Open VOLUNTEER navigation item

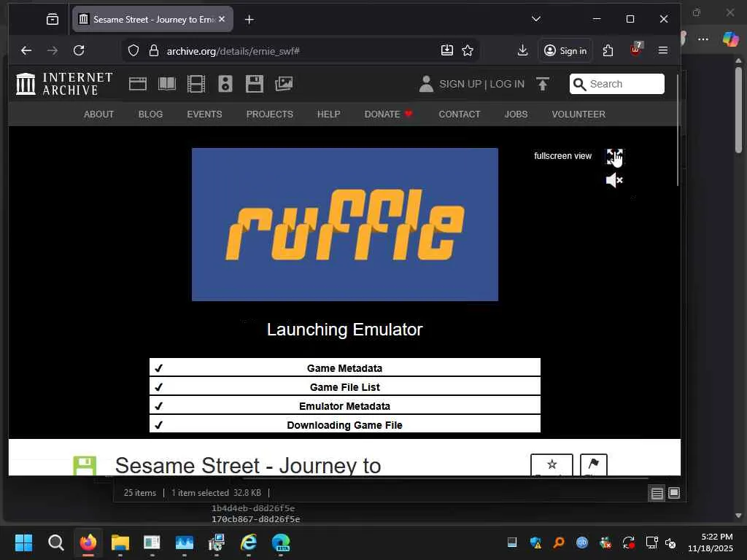(x=578, y=114)
